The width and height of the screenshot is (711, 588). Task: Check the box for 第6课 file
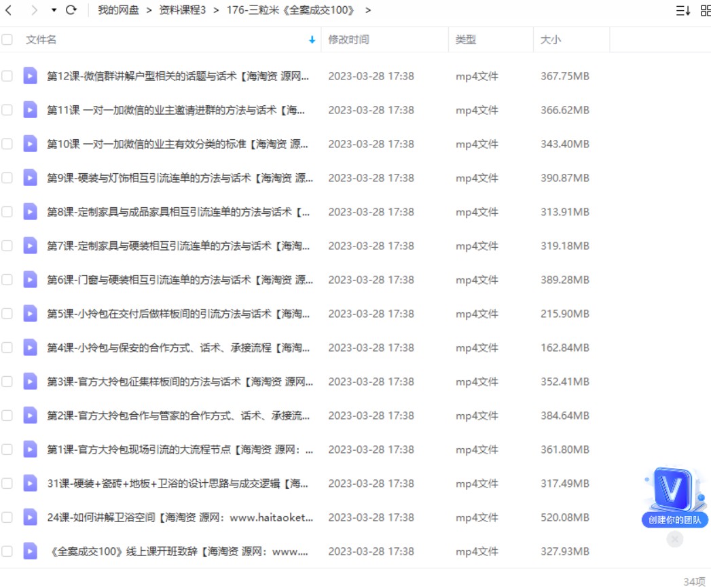(7, 280)
